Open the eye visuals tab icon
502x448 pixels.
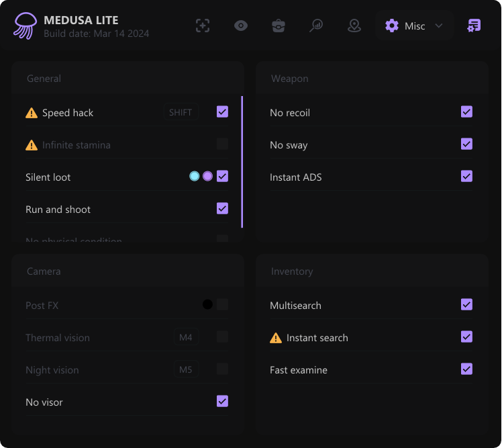click(241, 26)
